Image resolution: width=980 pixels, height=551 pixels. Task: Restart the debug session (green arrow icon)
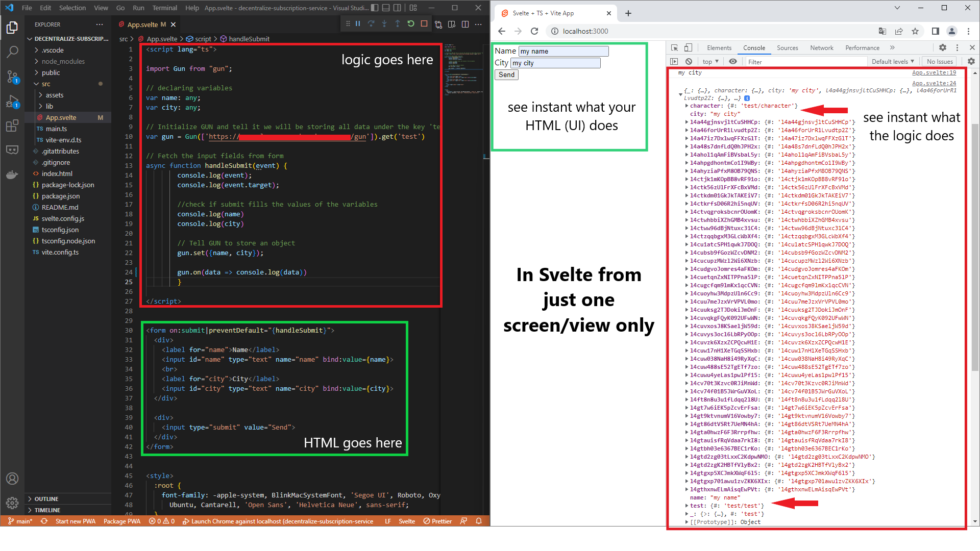pos(411,23)
